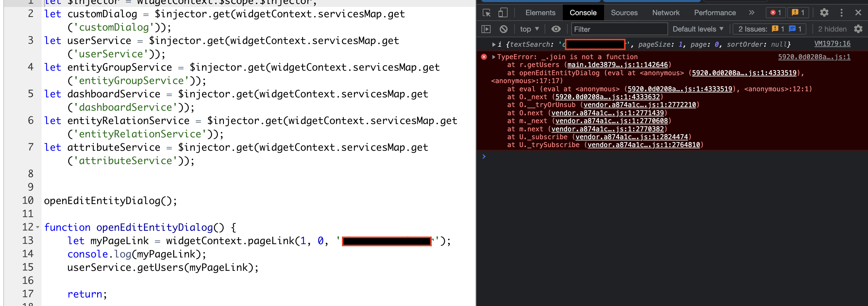Open console settings gear beside '2 hidden'
Viewport: 868px width, 306px height.
(x=858, y=29)
